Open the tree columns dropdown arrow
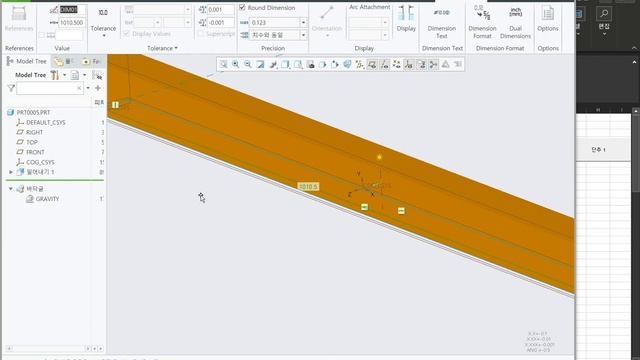This screenshot has width=640, height=360. click(x=84, y=75)
